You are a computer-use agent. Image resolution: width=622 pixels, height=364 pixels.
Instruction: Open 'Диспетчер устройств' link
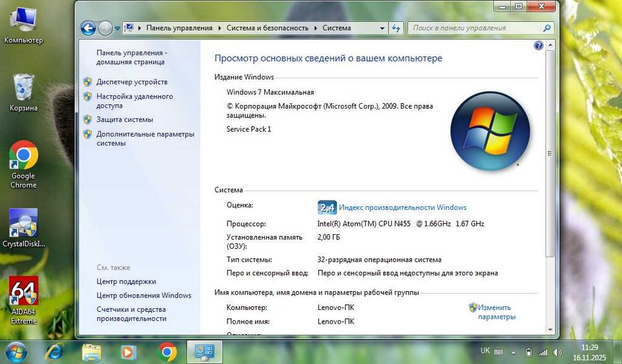tap(132, 82)
